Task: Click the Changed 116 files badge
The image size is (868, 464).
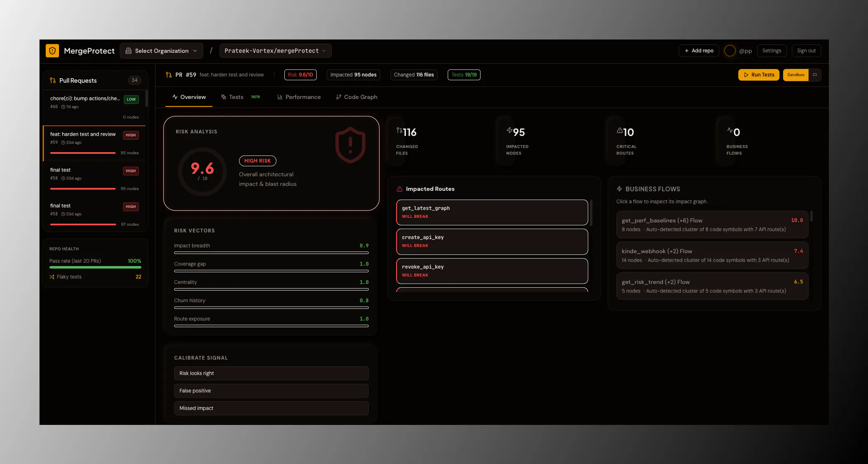Action: pyautogui.click(x=414, y=75)
